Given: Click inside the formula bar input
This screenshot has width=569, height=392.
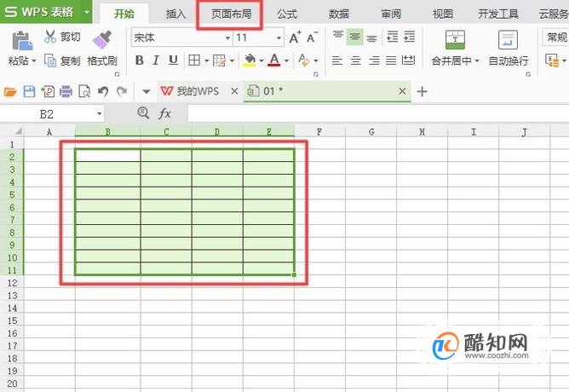Looking at the screenshot, I should click(x=378, y=114).
